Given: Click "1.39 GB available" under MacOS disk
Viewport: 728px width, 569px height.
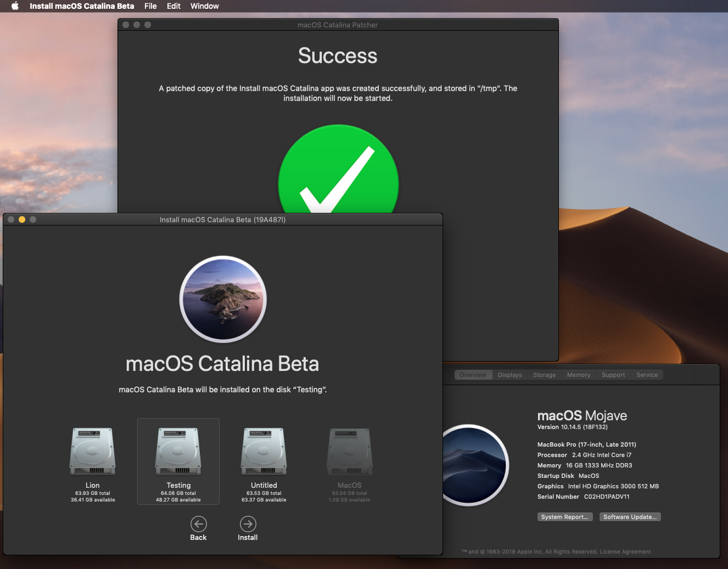Looking at the screenshot, I should 349,500.
